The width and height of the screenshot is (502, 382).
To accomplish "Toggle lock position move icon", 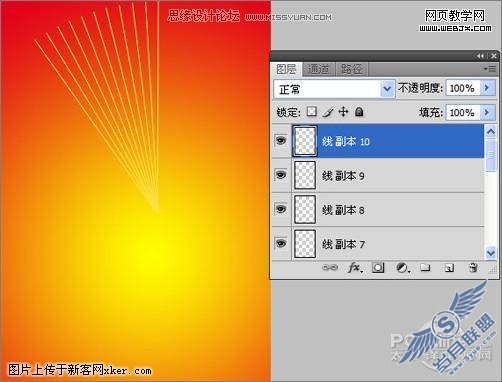I will tap(343, 112).
